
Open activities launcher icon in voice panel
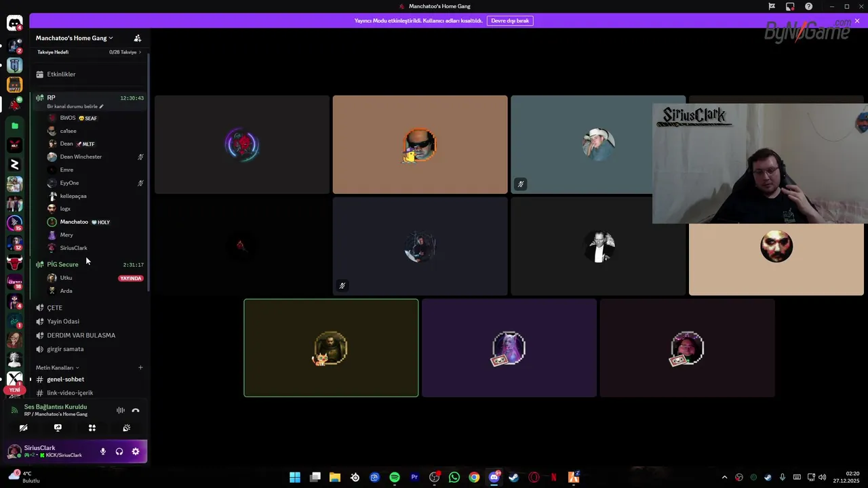pyautogui.click(x=92, y=428)
